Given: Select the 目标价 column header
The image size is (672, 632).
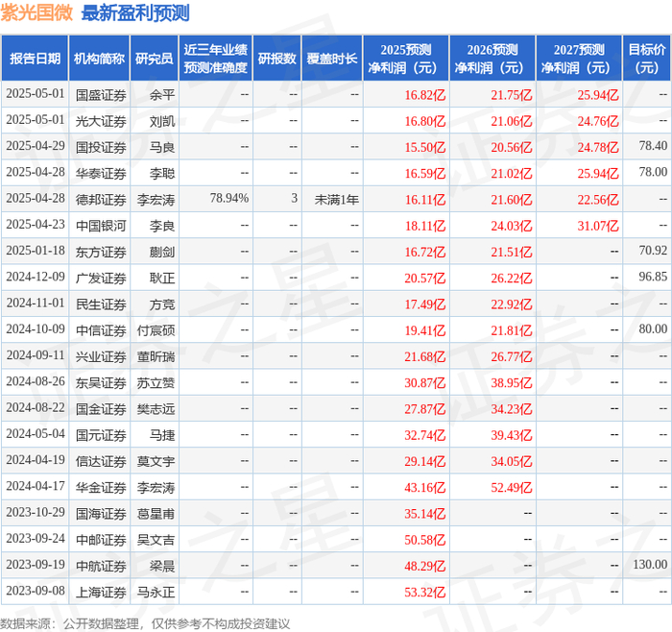Looking at the screenshot, I should point(646,59).
